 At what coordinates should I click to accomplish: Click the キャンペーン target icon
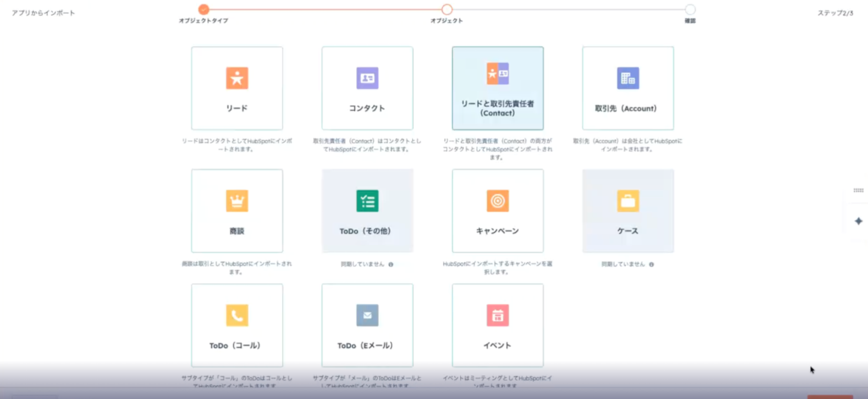497,201
